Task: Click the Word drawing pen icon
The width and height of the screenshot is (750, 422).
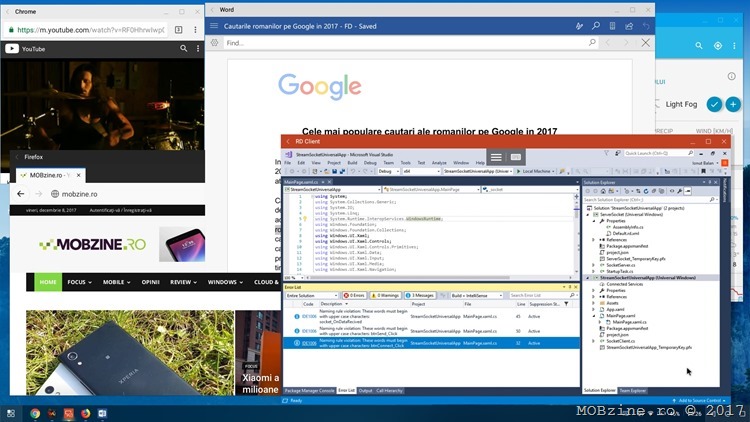Action: (x=579, y=26)
